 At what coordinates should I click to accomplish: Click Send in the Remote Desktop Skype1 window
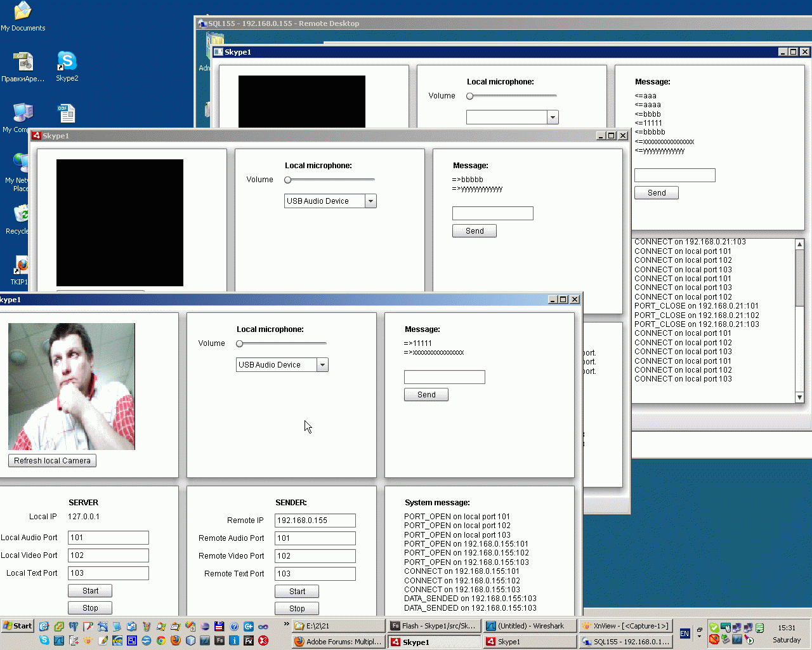657,193
